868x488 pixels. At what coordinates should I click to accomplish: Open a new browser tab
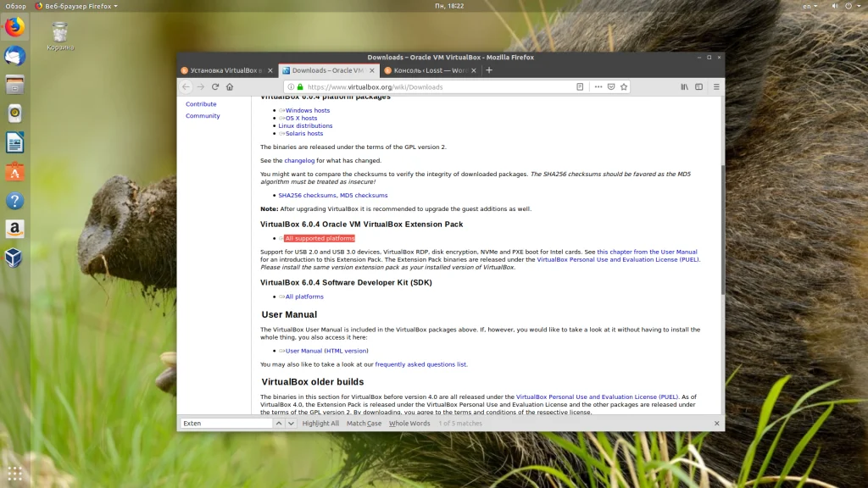point(489,70)
